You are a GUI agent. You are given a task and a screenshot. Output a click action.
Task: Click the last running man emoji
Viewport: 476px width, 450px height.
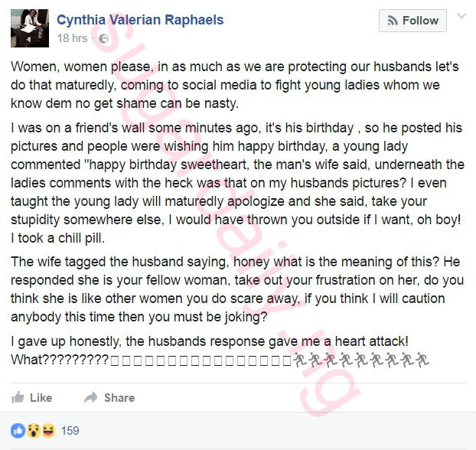coord(422,360)
